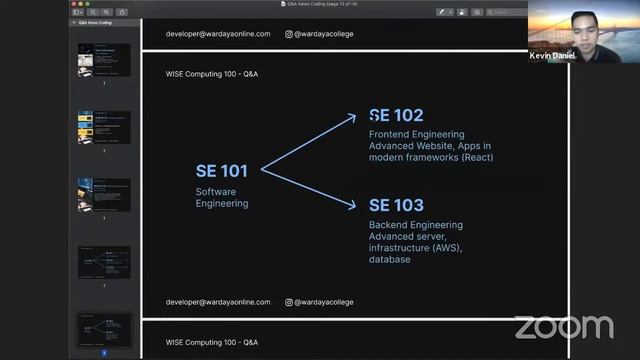Open the thumbnail with the three-branch diagram
Viewport: 640px width, 360px height.
pos(104,262)
